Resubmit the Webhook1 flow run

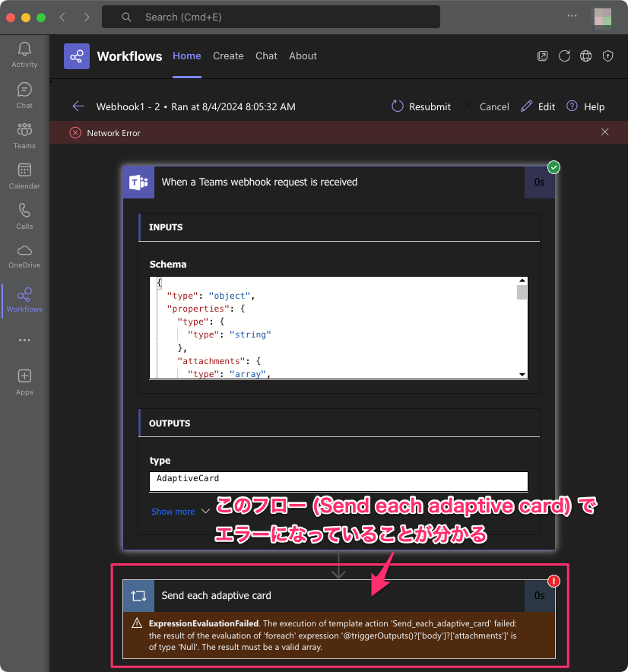click(x=421, y=106)
